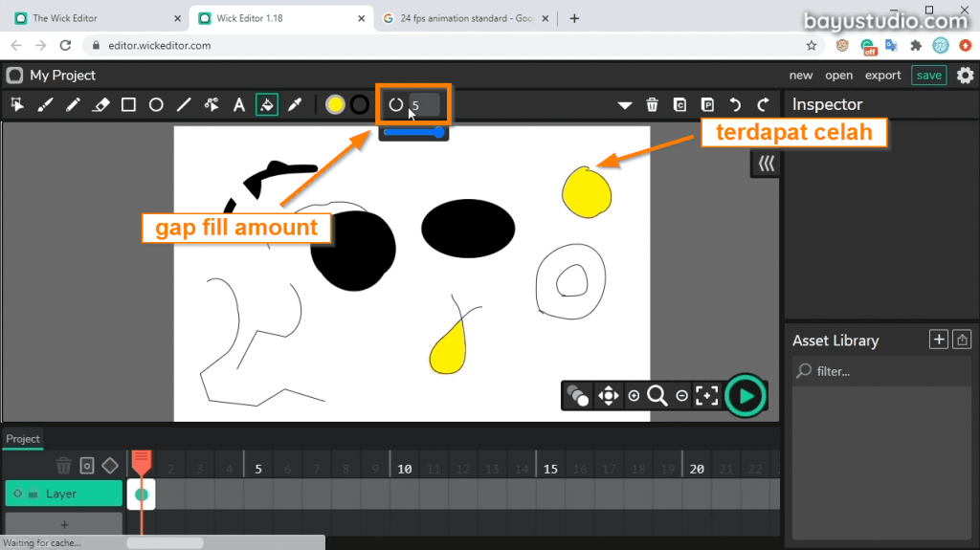Click the My Project title
Screen dimensions: 980x550
click(x=62, y=75)
